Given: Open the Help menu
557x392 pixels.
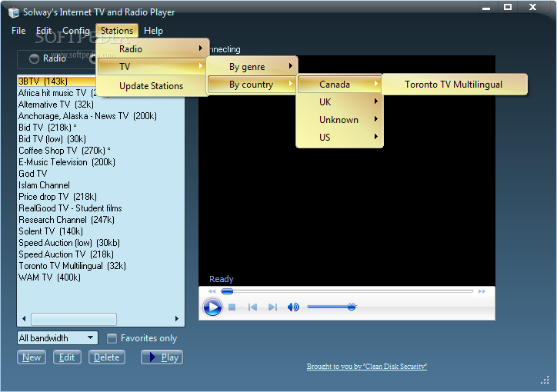Looking at the screenshot, I should tap(153, 31).
